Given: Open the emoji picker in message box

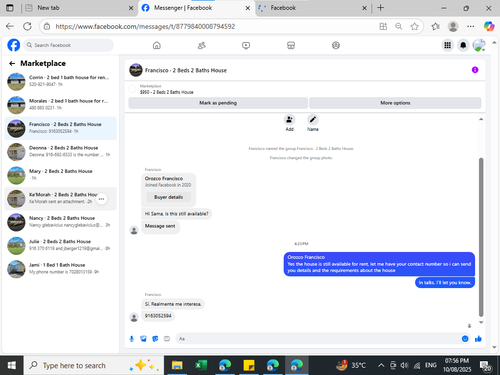Looking at the screenshot, I should tap(465, 339).
